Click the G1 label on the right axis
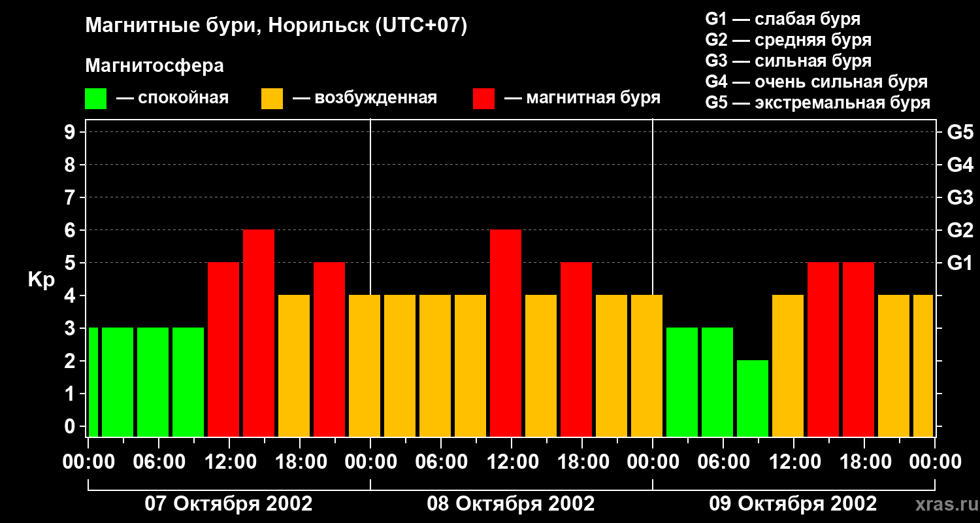Screen dimensions: 980x523 [960, 263]
